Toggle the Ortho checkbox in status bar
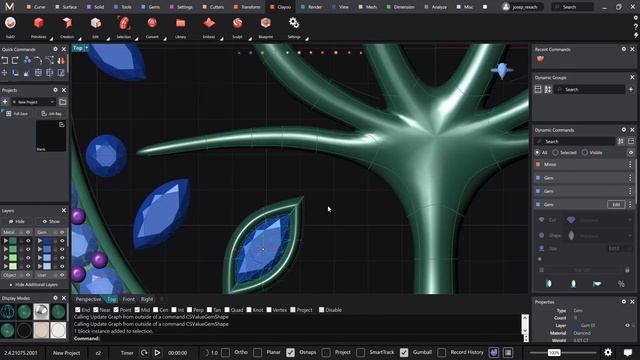The image size is (640, 360). click(x=225, y=352)
